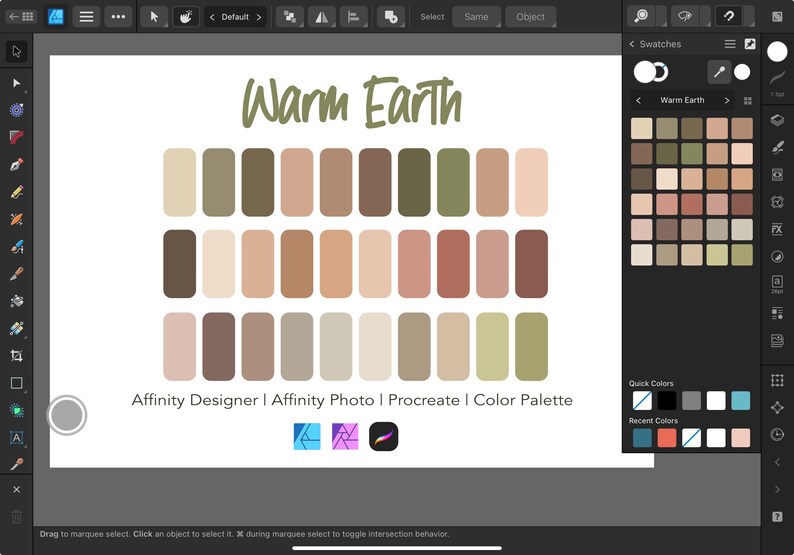Switch between fill and stroke selector
The width and height of the screenshot is (794, 555).
pos(651,72)
